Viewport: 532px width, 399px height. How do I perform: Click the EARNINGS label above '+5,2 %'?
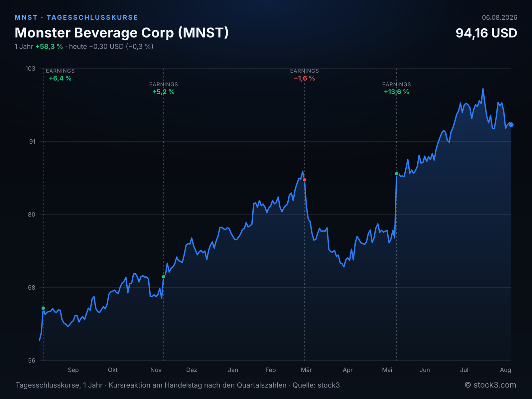164,84
